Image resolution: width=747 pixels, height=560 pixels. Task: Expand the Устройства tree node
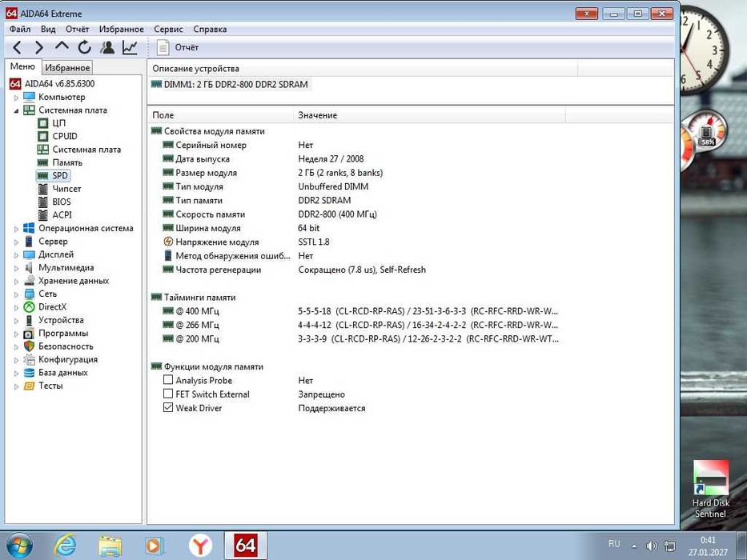click(16, 321)
